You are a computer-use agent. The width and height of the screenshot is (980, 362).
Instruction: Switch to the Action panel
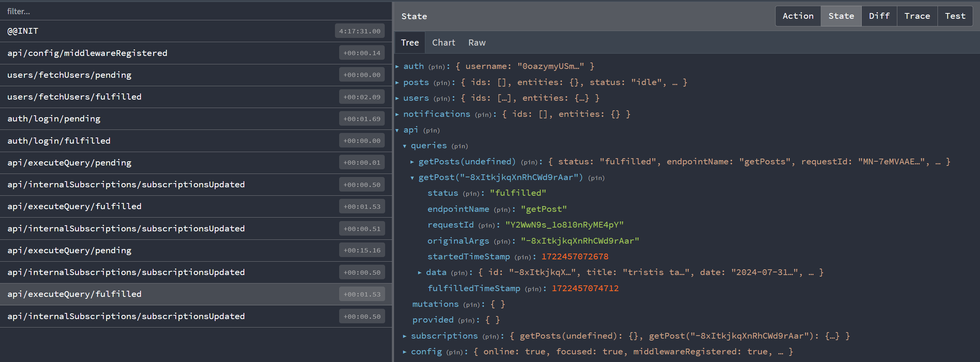click(798, 16)
